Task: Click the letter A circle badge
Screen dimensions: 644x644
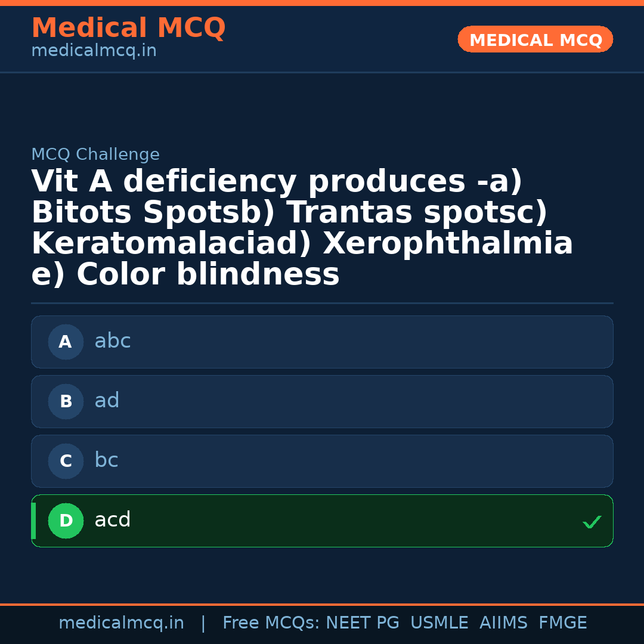Action: [66, 342]
